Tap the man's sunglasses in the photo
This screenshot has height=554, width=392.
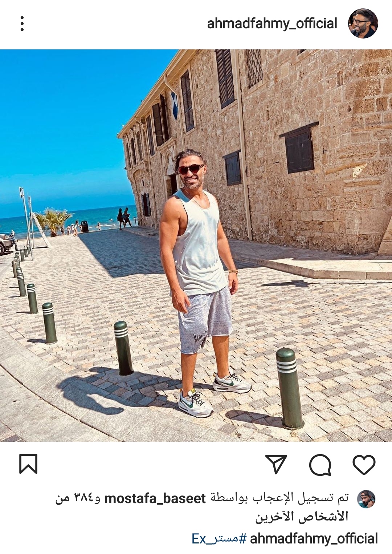(x=191, y=169)
